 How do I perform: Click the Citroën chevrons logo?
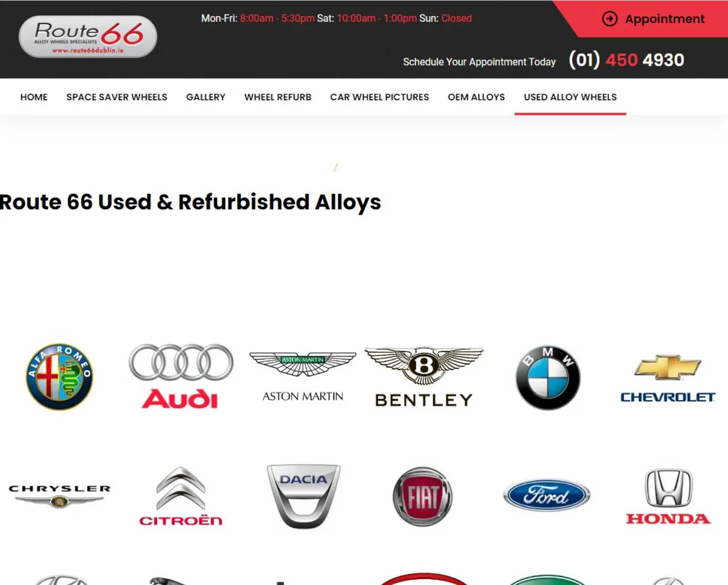[180, 494]
